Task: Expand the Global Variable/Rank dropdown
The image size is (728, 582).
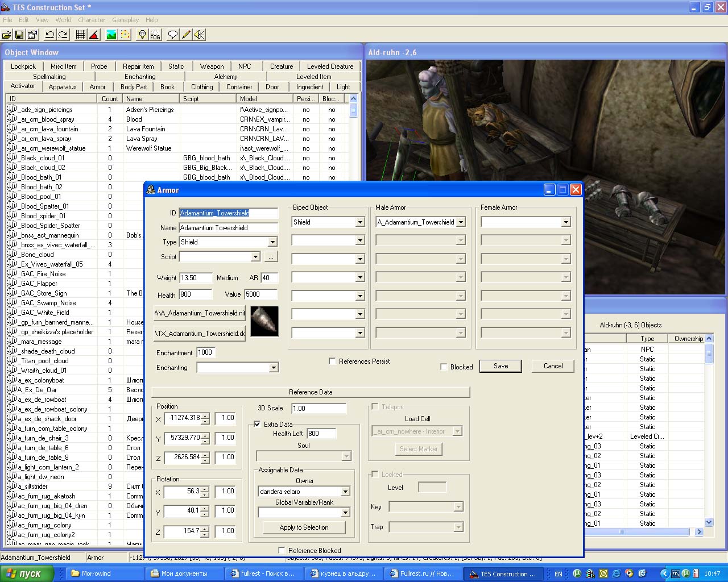Action: click(345, 513)
